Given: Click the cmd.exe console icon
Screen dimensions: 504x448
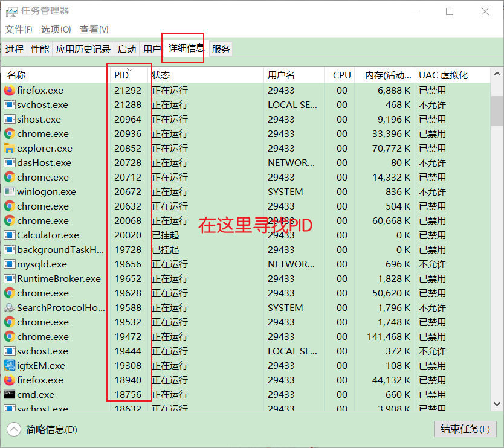Looking at the screenshot, I should point(9,395).
